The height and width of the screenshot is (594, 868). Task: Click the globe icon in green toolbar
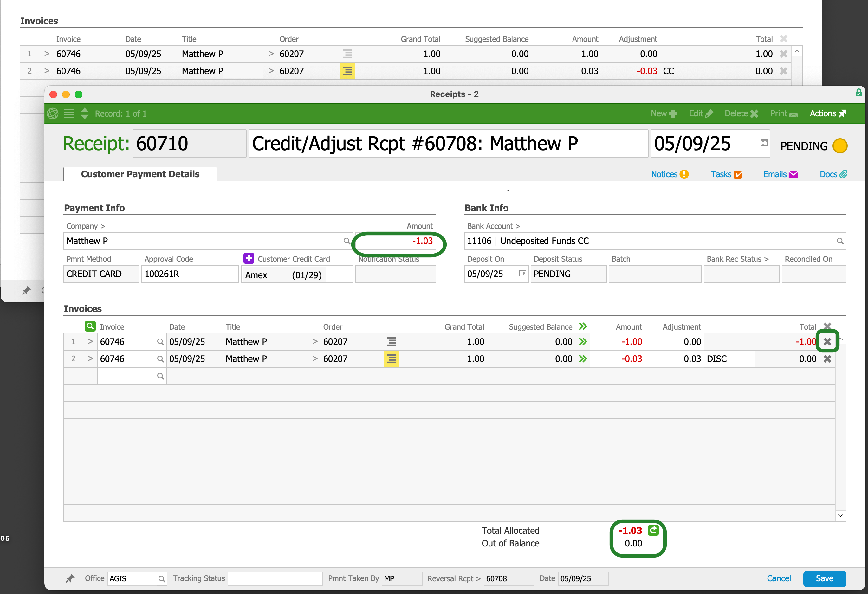coord(53,113)
